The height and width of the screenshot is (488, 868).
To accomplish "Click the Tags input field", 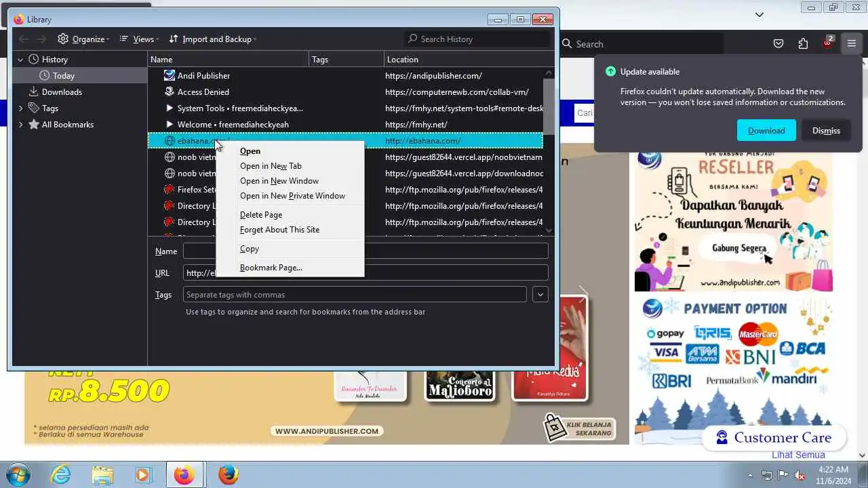I will click(x=355, y=295).
